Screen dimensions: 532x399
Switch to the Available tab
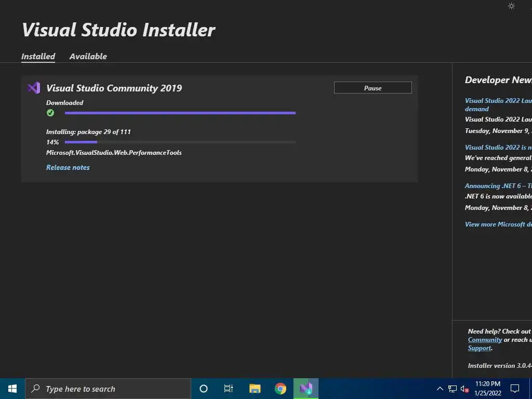(x=88, y=56)
